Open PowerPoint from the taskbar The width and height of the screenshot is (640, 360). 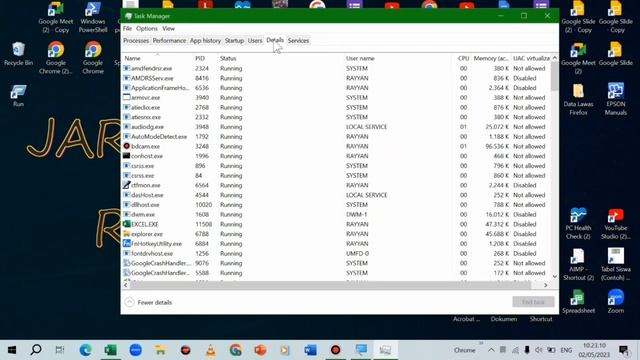tap(260, 350)
